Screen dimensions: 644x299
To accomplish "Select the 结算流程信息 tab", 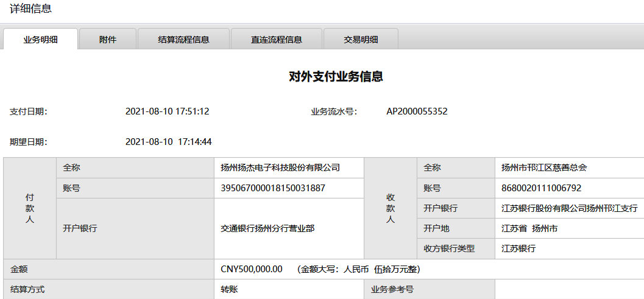I will [x=183, y=40].
